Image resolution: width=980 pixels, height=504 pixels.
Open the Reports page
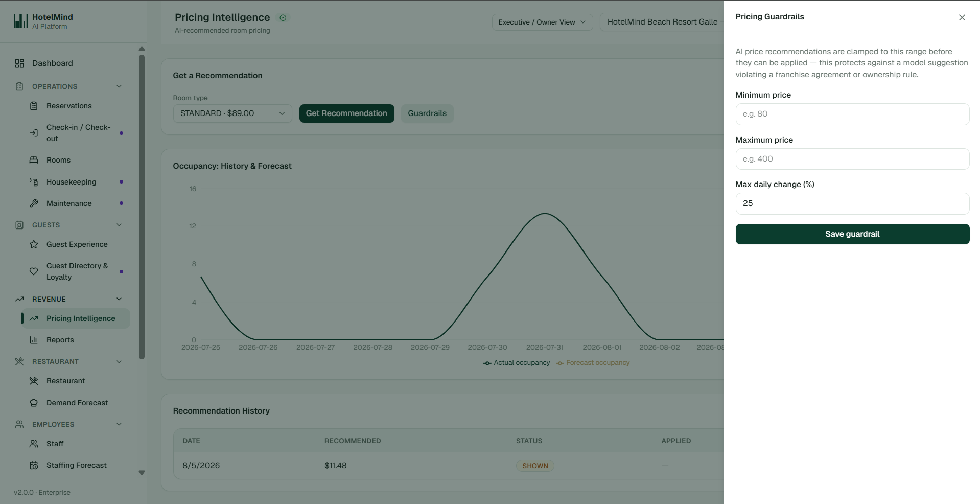tap(77, 340)
